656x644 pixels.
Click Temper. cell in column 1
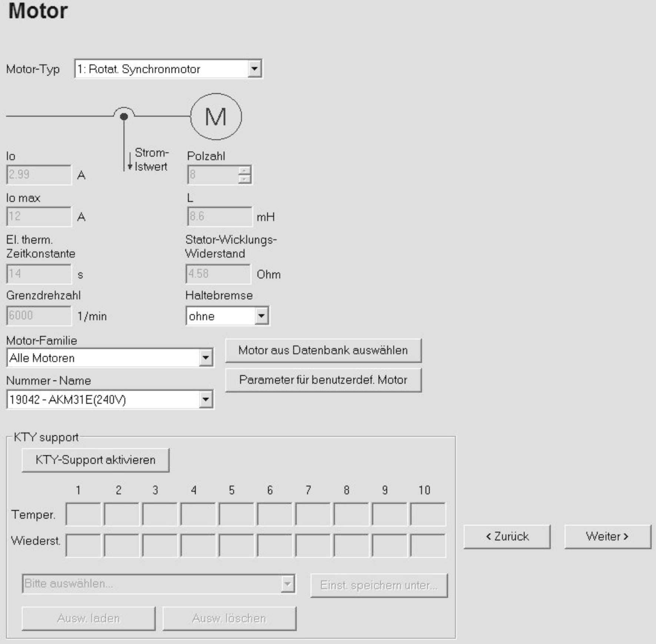pyautogui.click(x=83, y=514)
